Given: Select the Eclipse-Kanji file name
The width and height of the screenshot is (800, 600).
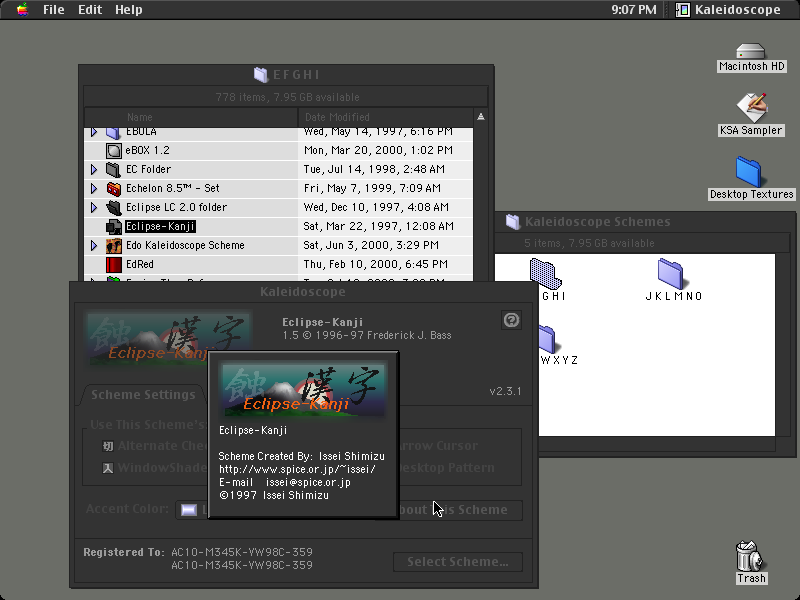Looking at the screenshot, I should click(160, 227).
